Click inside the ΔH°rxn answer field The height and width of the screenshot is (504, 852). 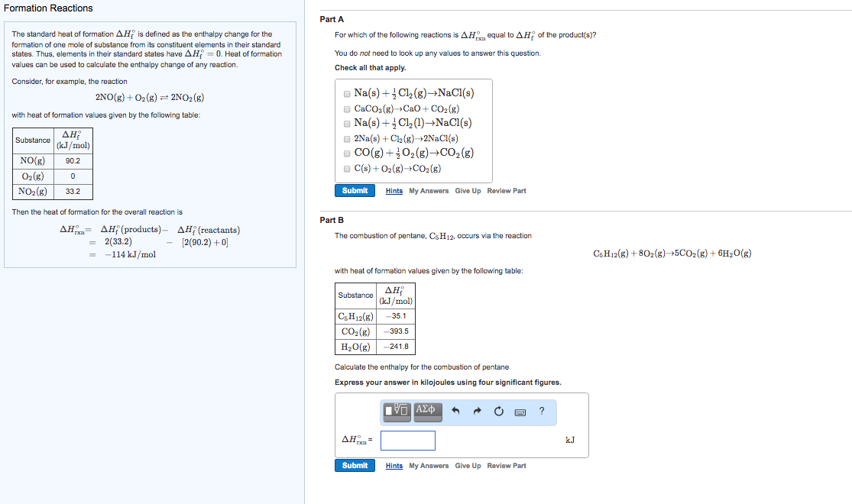tap(408, 440)
